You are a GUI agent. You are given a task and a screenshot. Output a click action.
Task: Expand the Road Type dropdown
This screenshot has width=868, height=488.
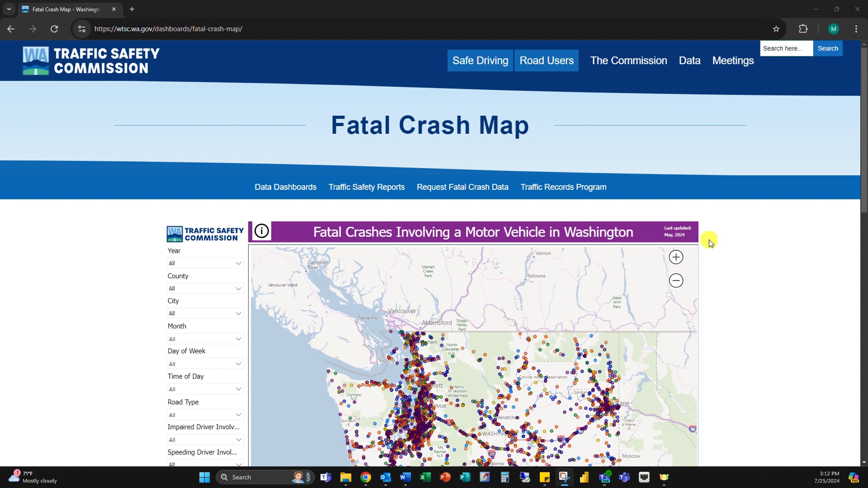coord(205,415)
